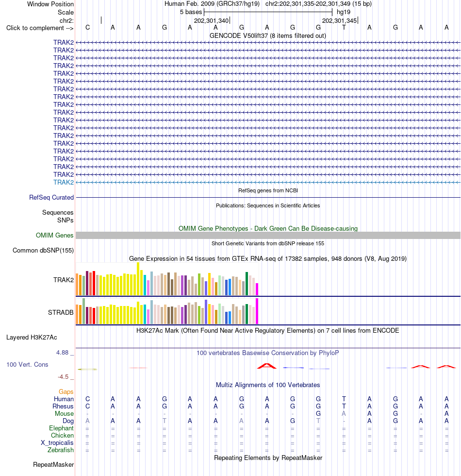Click the Window Position label
The image size is (461, 476).
50,4
